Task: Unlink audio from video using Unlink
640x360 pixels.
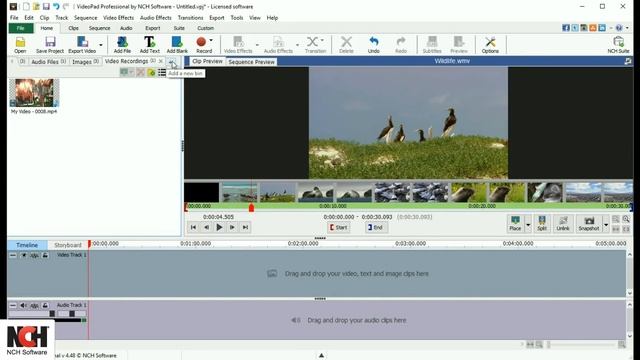Action: pyautogui.click(x=562, y=223)
